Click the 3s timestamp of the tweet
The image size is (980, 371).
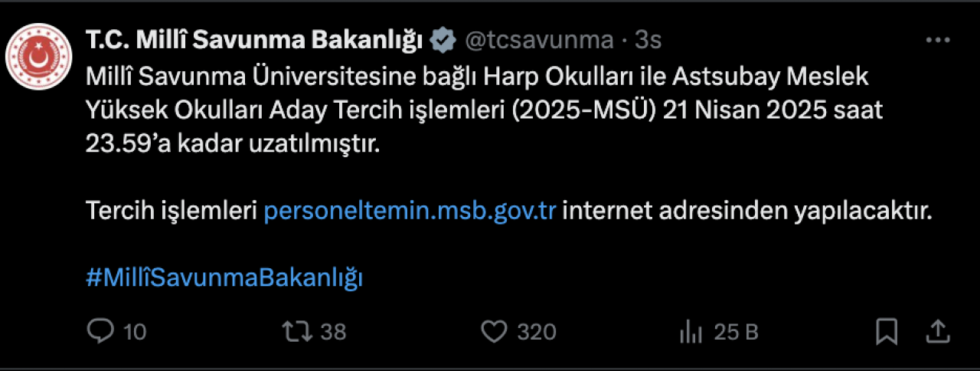648,41
